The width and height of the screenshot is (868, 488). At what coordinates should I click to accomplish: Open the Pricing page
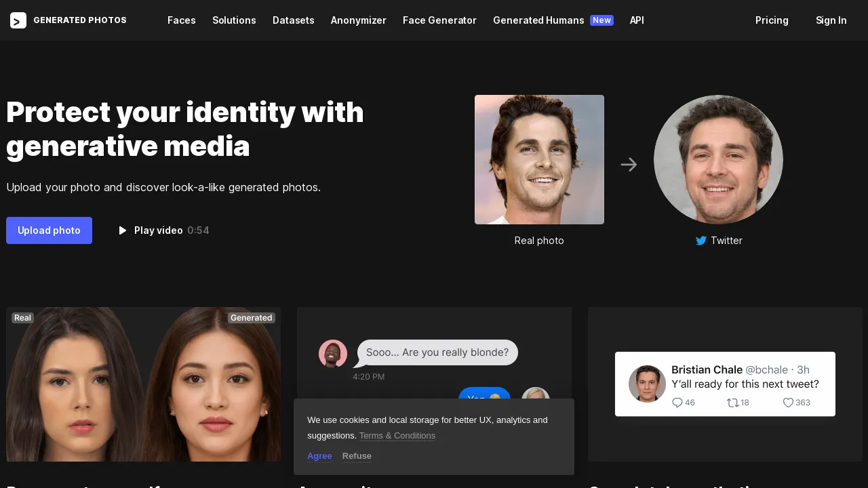pos(772,20)
